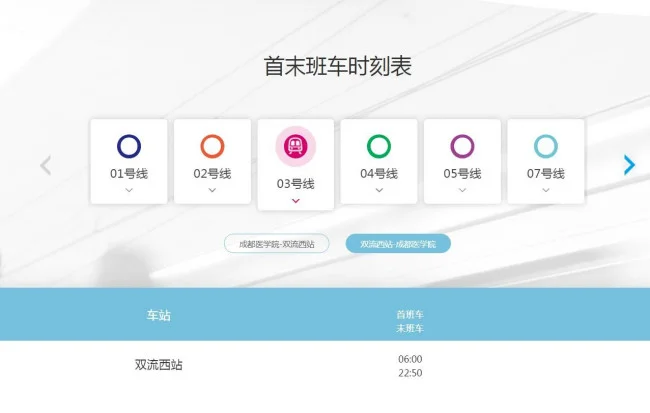Expand the chevron under 07号线
The width and height of the screenshot is (650, 413).
546,190
